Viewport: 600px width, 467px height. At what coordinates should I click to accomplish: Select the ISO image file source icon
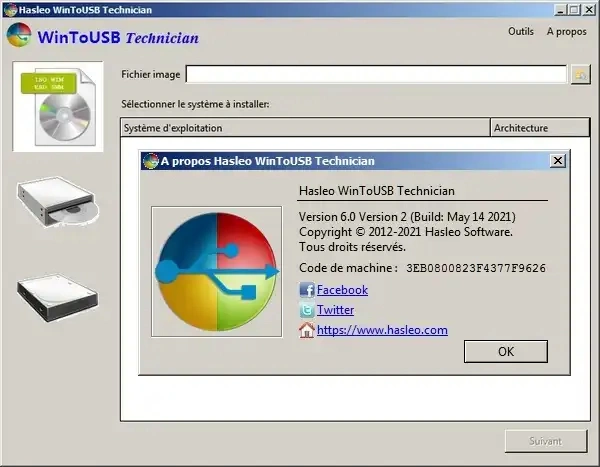[57, 106]
